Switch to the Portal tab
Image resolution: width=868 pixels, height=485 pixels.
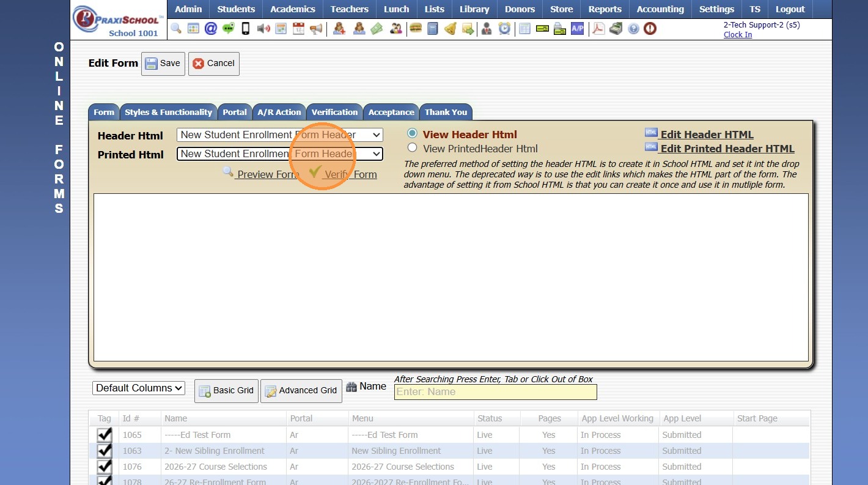(x=235, y=112)
